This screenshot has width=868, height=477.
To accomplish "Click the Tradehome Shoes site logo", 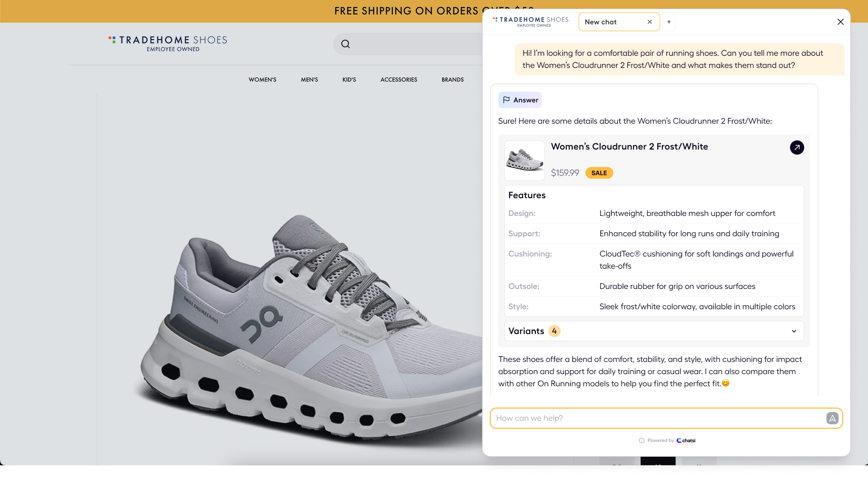I will click(x=168, y=43).
